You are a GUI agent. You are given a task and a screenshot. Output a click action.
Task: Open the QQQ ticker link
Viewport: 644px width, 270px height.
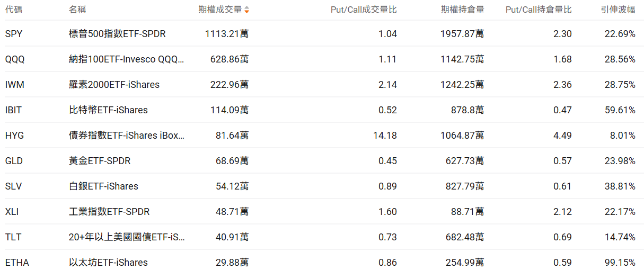tap(15, 59)
